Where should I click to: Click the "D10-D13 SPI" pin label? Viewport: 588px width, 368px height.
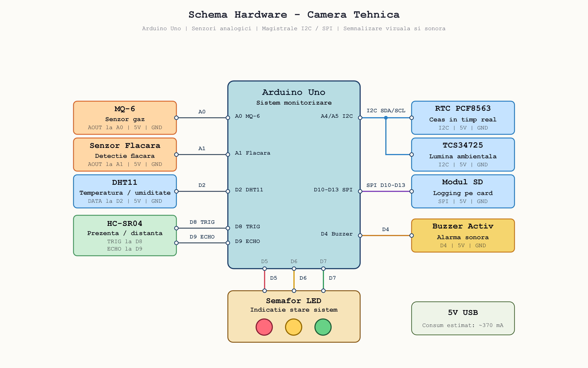click(333, 190)
